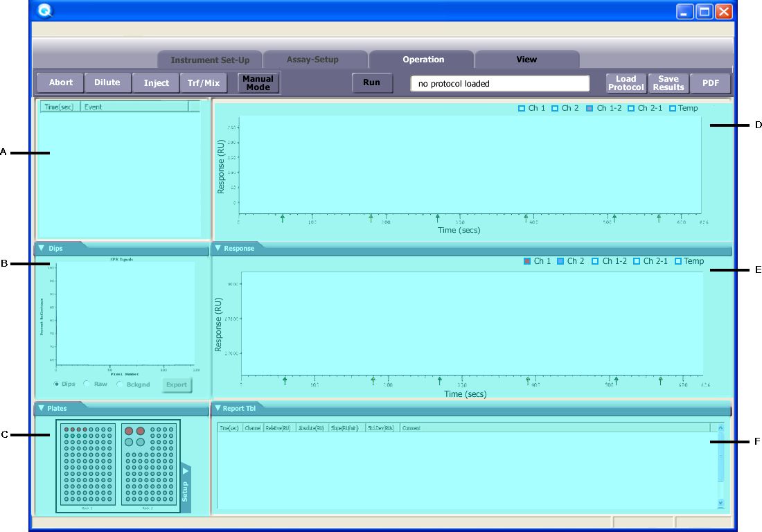Uncheck Ch 1 in the Response chart legend
Screen dimensions: 762x532
click(526, 261)
